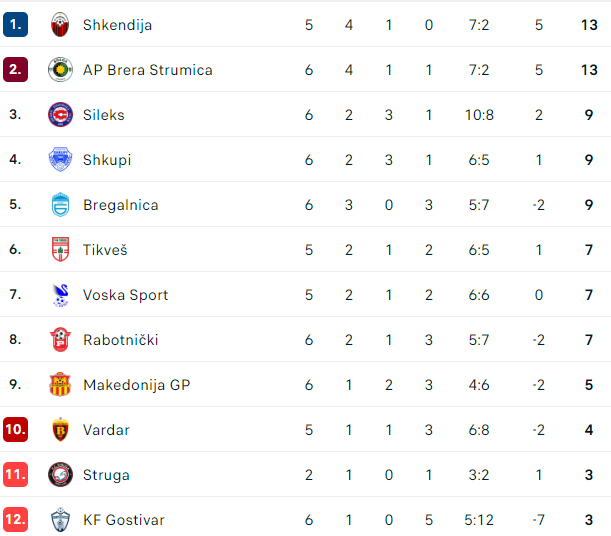The height and width of the screenshot is (536, 611).
Task: Open the Voska Sport team name
Action: [125, 295]
